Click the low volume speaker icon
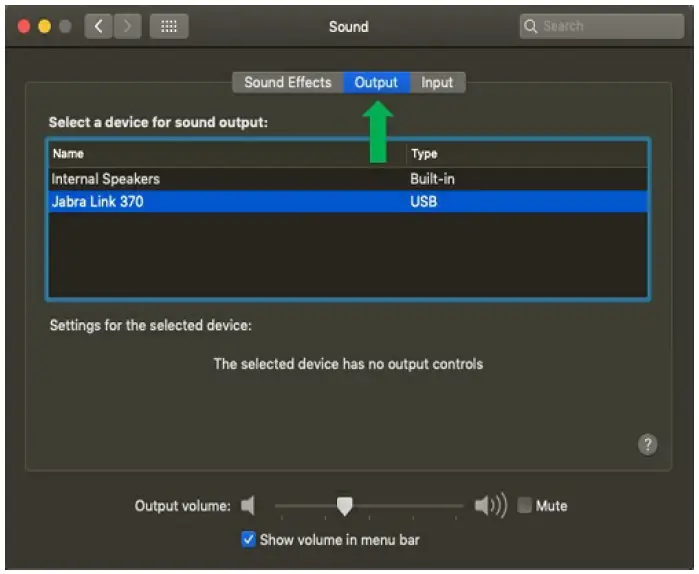 point(249,506)
